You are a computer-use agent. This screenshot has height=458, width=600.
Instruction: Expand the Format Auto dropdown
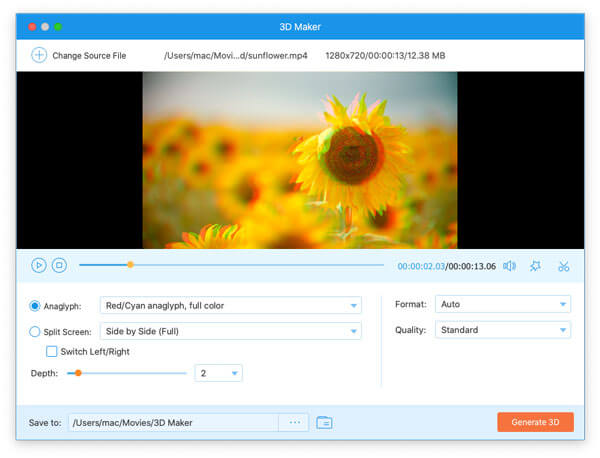[x=563, y=304]
